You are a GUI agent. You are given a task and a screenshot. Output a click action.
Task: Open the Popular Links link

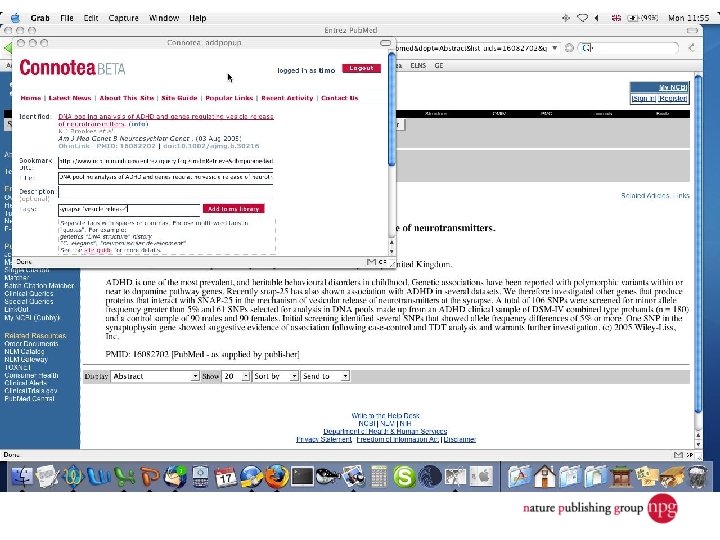point(229,98)
